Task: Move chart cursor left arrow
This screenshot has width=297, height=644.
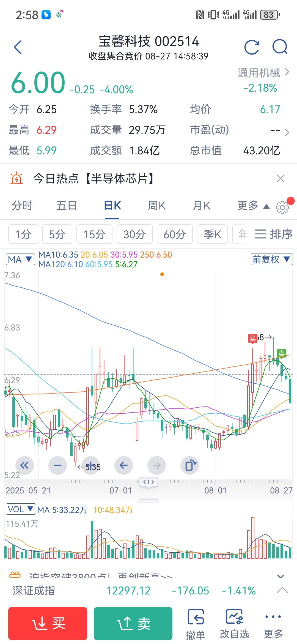Action: 124,465
